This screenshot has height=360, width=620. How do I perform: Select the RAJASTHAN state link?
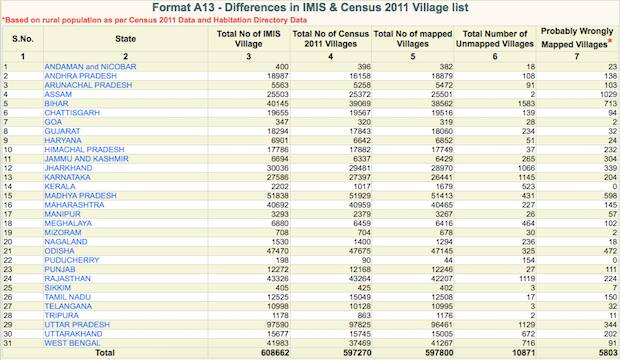click(x=68, y=279)
